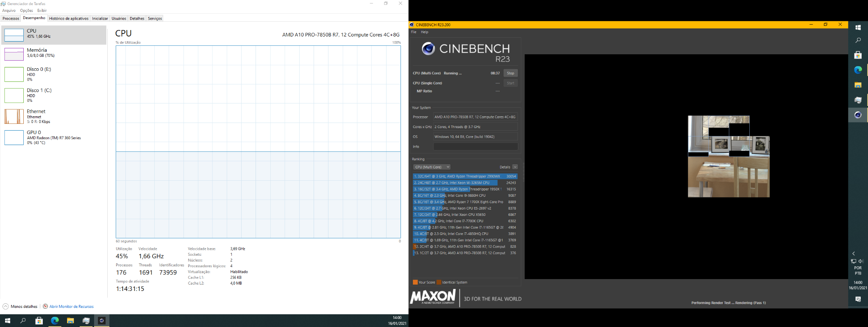Viewport: 868px width, 327px height.
Task: Open Microsoft Store on the bottom taskbar
Action: 39,321
